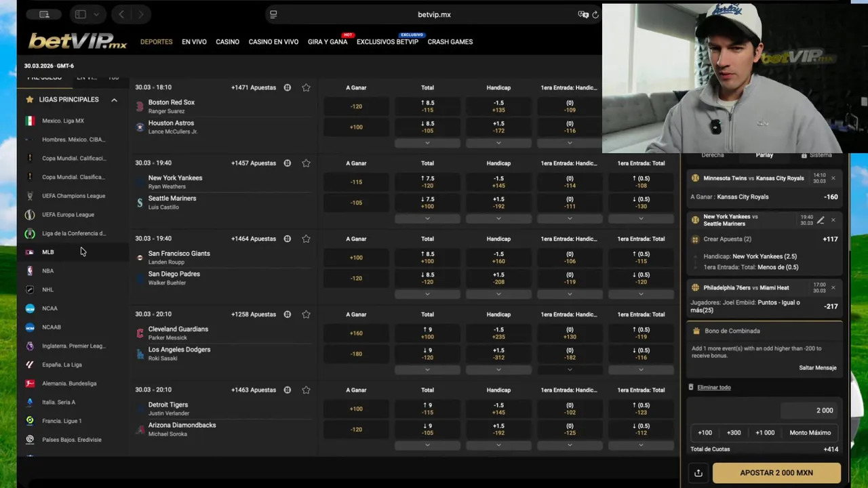
Task: Open the Deportes menu
Action: (x=157, y=42)
